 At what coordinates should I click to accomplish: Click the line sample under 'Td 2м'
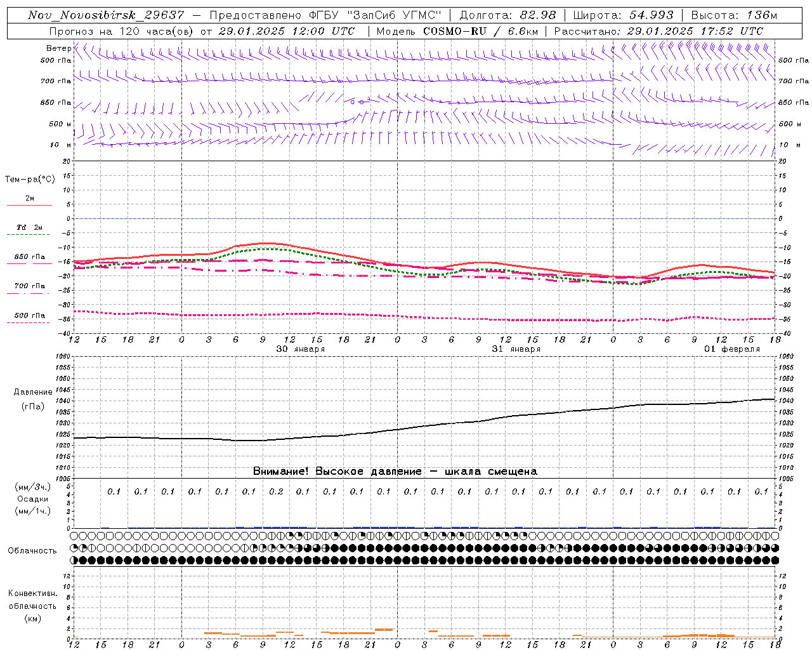coord(29,235)
